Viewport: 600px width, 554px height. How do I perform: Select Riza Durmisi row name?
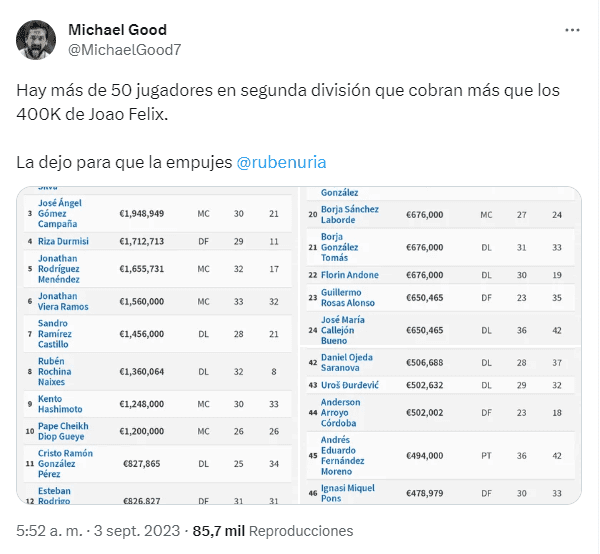(63, 241)
